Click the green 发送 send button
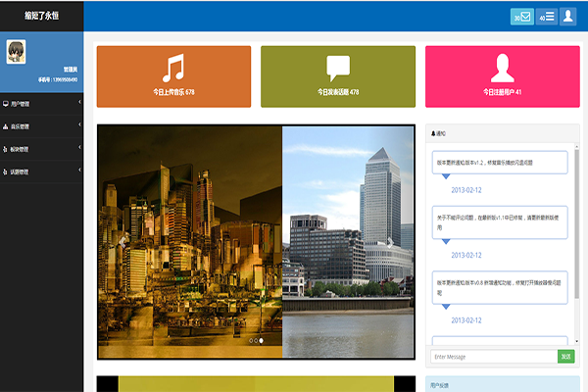The height and width of the screenshot is (392, 588). [x=565, y=357]
